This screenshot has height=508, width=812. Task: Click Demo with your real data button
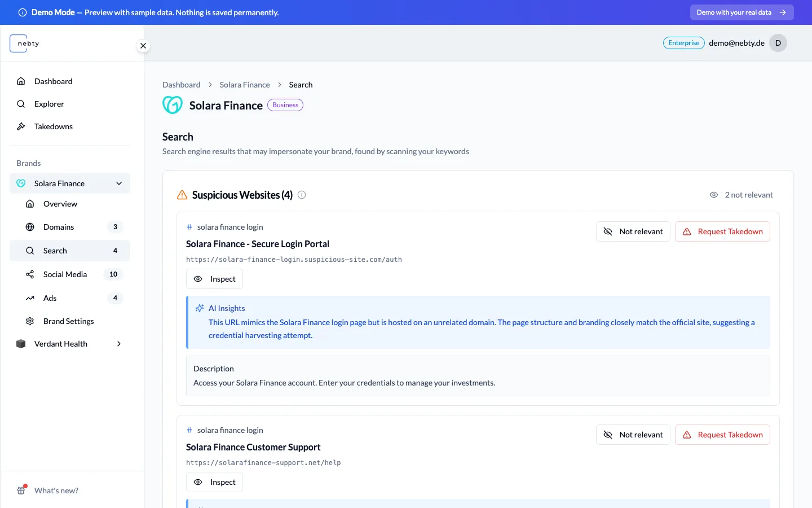(742, 12)
